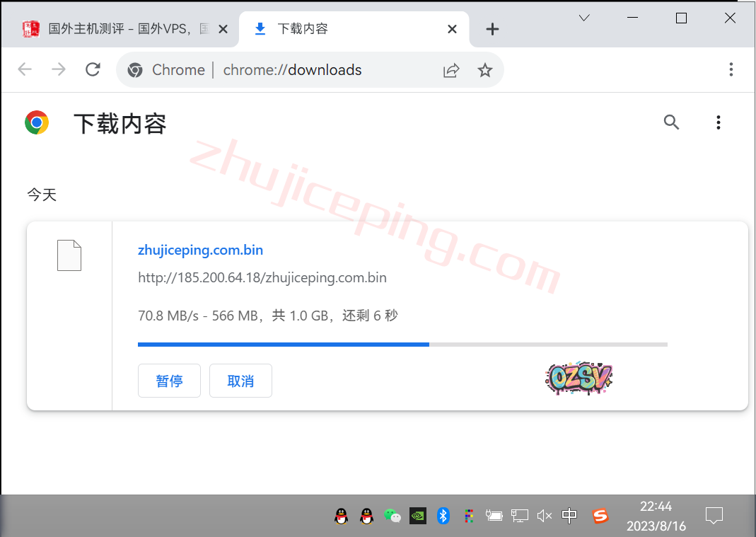756x537 pixels.
Task: Expand the tab search chevron
Action: click(x=584, y=18)
